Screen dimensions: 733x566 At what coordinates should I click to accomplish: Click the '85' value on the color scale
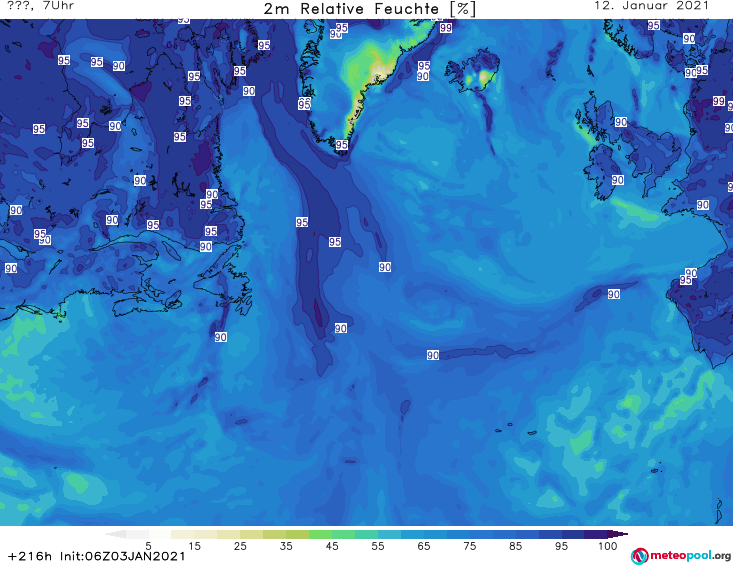point(516,546)
